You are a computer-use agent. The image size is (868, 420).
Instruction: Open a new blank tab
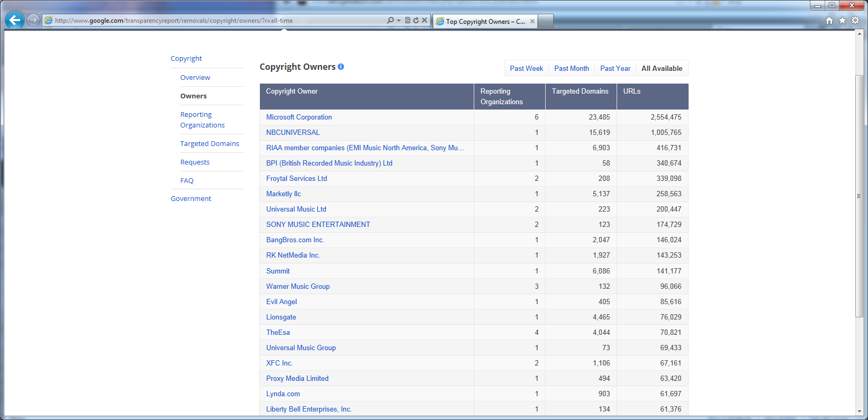[x=546, y=21]
